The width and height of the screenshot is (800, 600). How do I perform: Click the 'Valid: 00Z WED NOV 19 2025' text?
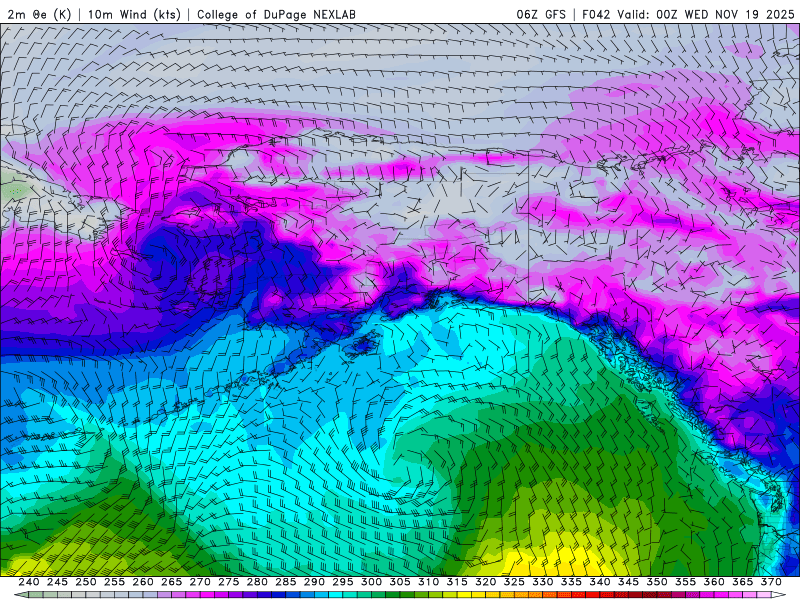[x=706, y=14]
